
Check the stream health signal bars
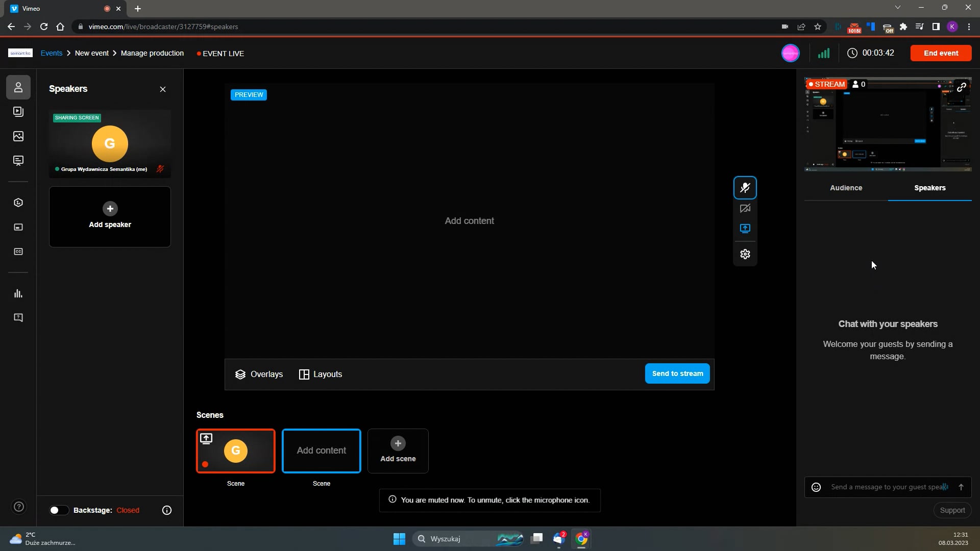click(824, 53)
